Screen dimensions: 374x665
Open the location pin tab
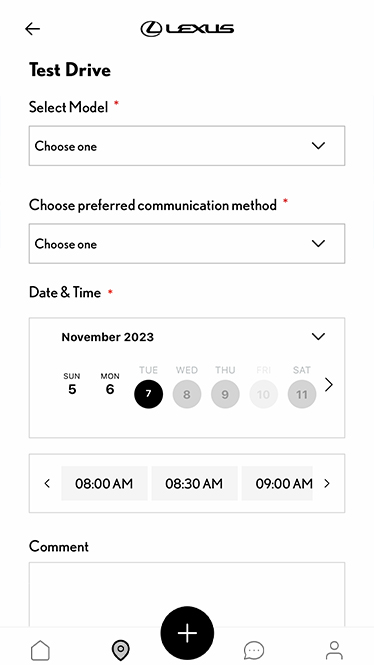click(120, 650)
